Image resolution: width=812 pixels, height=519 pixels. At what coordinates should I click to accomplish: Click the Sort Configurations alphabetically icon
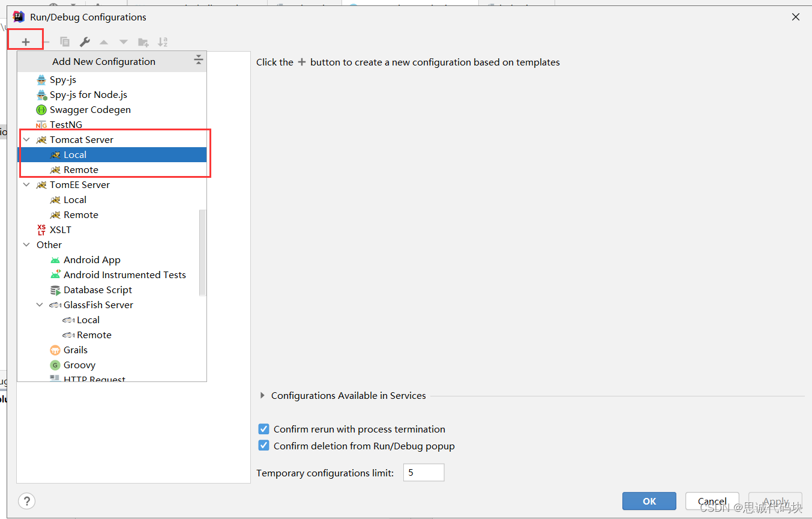point(163,42)
